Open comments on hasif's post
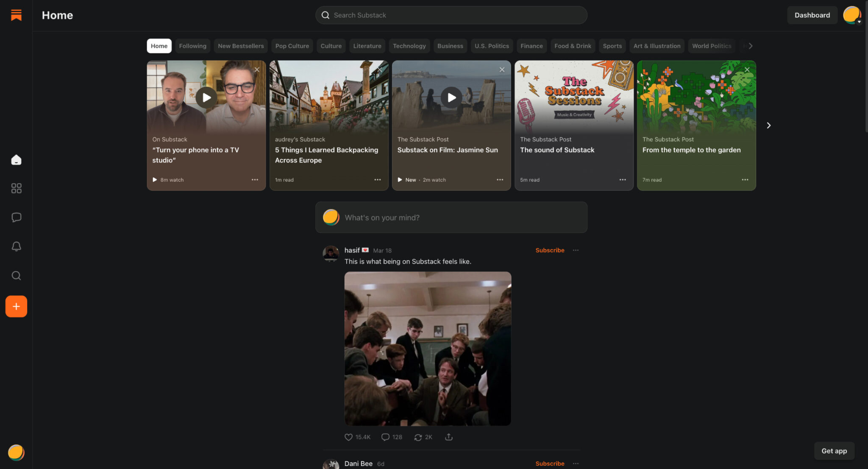This screenshot has height=469, width=868. click(385, 437)
